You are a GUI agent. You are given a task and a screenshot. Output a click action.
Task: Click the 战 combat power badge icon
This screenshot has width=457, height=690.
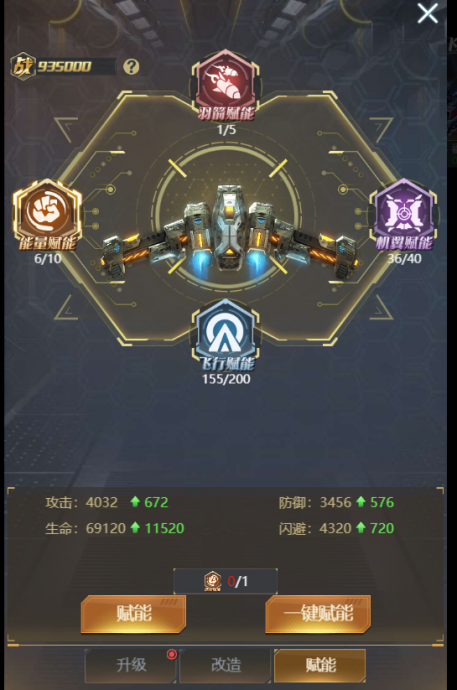(x=23, y=66)
